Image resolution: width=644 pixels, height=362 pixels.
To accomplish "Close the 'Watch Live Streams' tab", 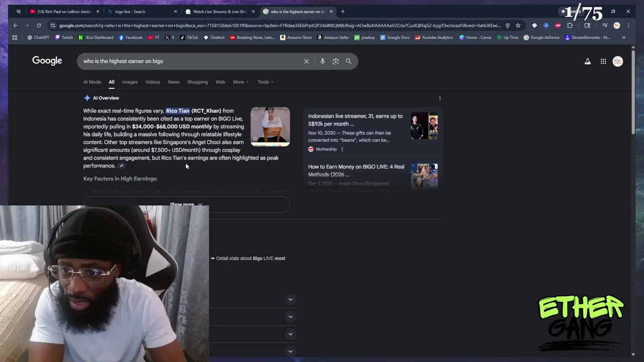I will (x=254, y=12).
